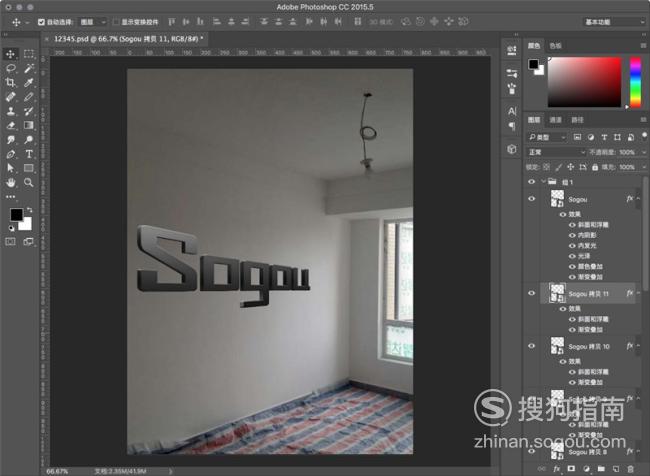This screenshot has width=650, height=476.
Task: Select the Horizontal Type tool
Action: pyautogui.click(x=29, y=154)
